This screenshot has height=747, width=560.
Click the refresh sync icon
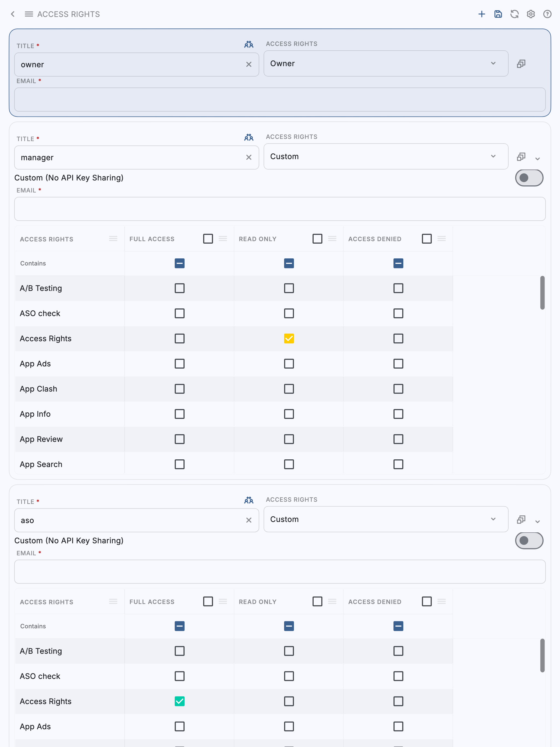[x=514, y=14]
